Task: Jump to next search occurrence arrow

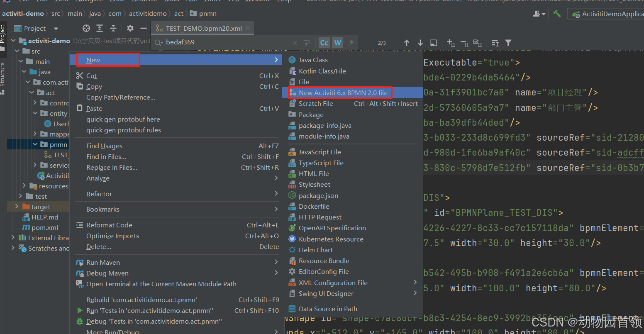Action: click(420, 43)
